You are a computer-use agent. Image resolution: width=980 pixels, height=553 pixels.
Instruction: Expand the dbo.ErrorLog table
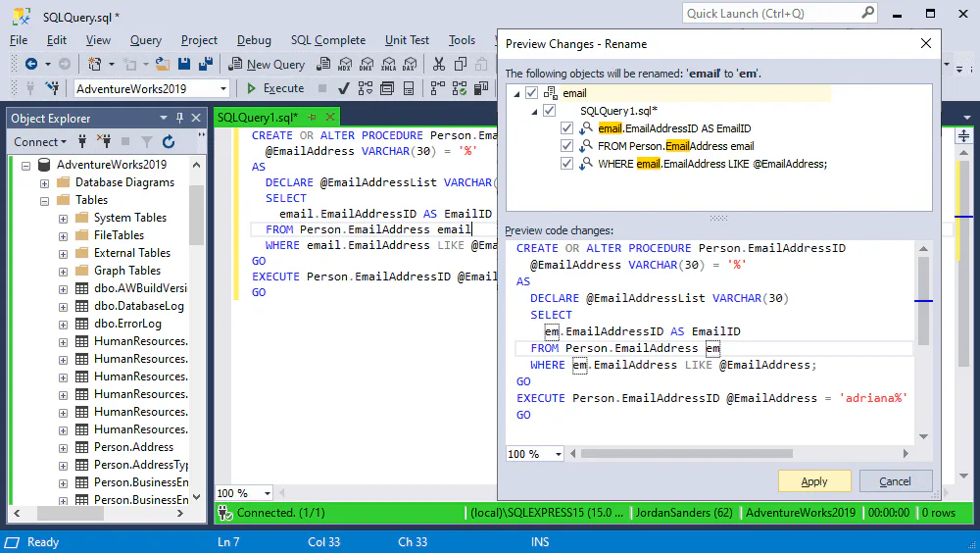click(63, 324)
